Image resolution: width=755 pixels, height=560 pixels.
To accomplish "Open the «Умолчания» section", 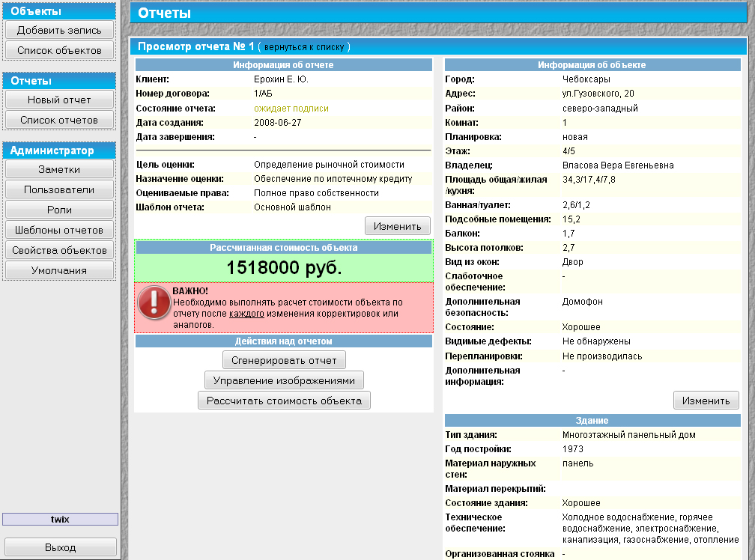I will (59, 270).
